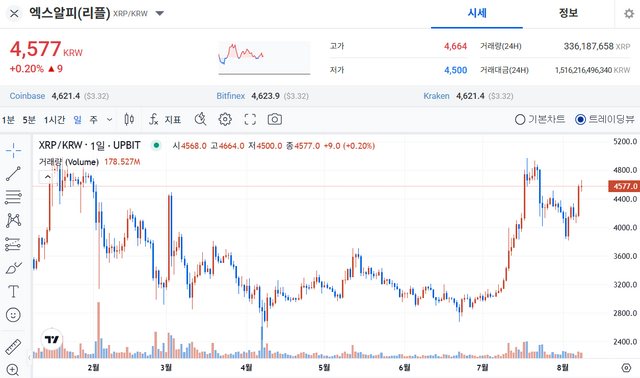Click the 4,577 KRW current price
The height and width of the screenshot is (378, 640).
pyautogui.click(x=46, y=49)
